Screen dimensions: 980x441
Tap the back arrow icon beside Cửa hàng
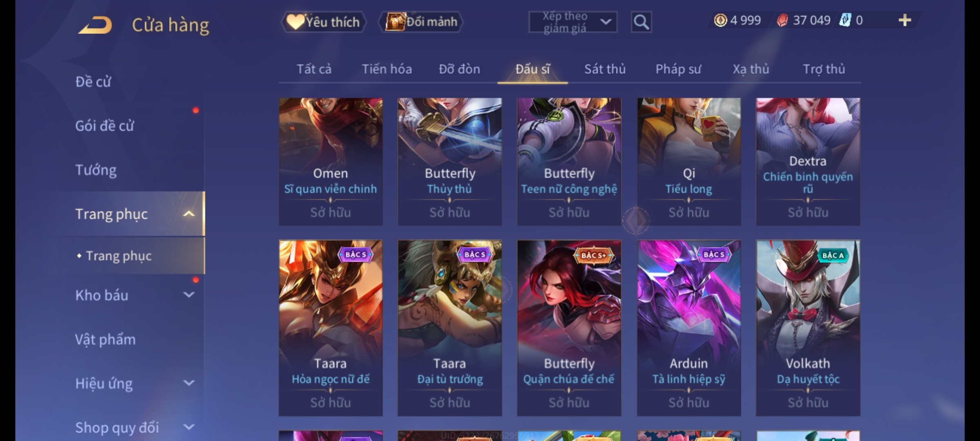point(95,24)
